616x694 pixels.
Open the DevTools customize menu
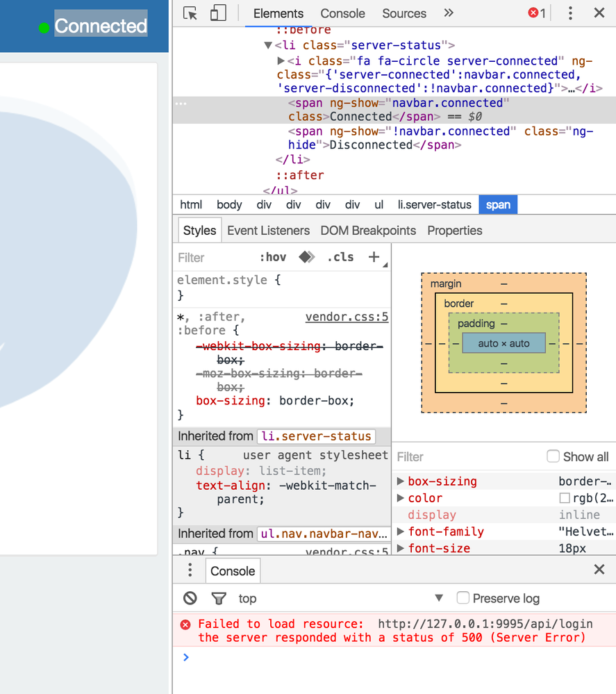point(570,13)
